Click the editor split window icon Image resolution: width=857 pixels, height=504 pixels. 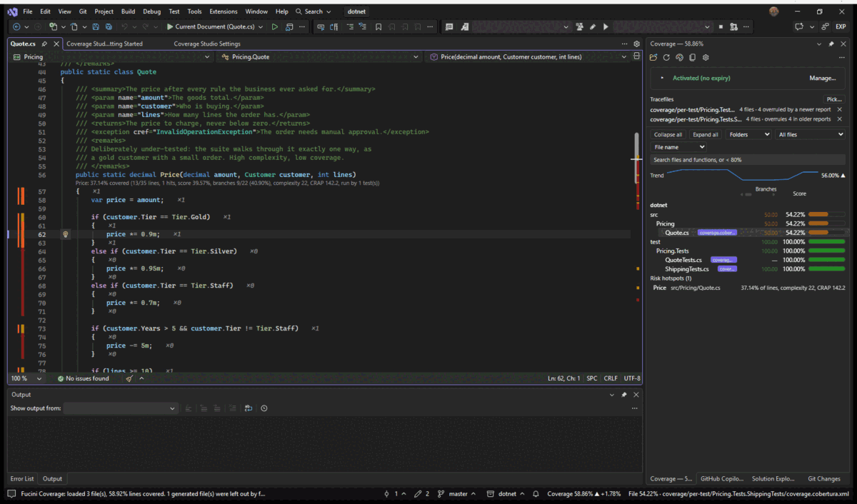[636, 56]
